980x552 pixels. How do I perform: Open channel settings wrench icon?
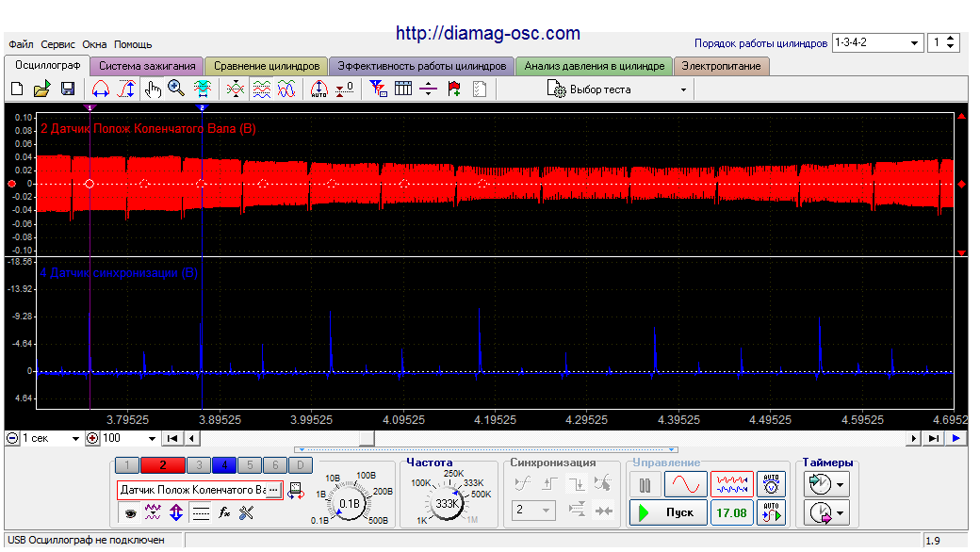coord(246,513)
